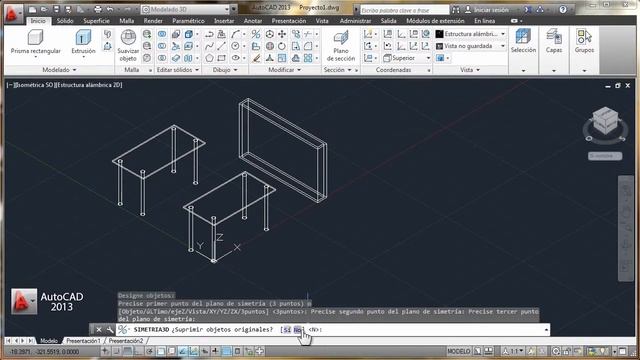Click the Print (plot) icon in quick access toolbar

(98, 9)
